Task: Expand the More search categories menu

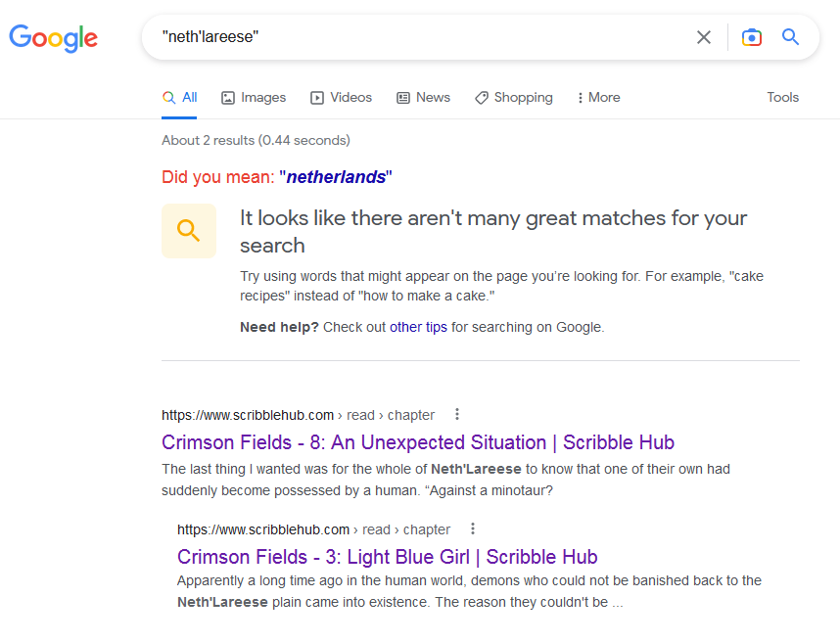Action: (598, 97)
